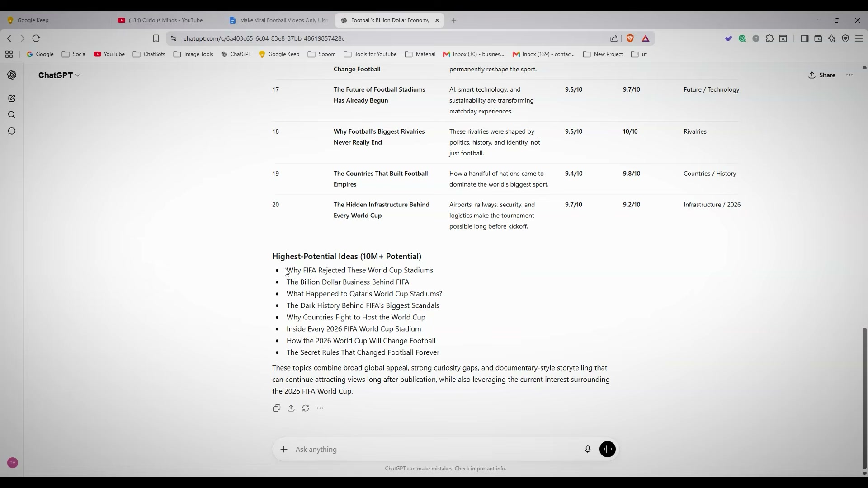Open the Social bookmarks folder

[74, 54]
